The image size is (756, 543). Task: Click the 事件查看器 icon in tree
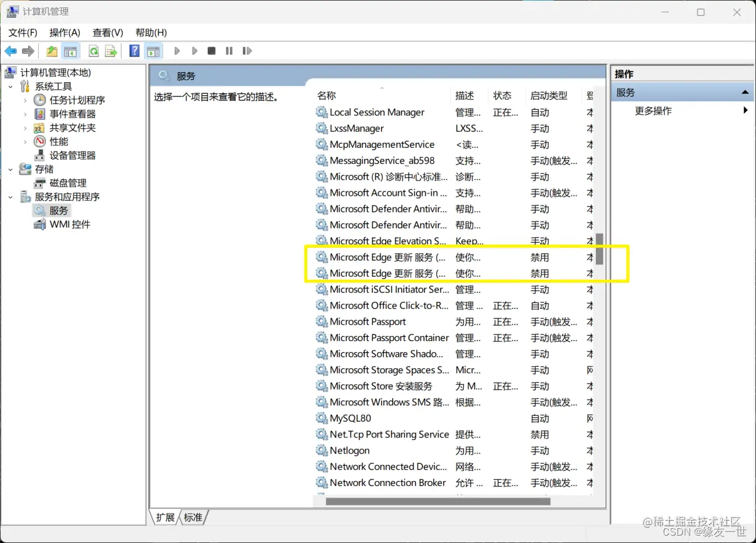(39, 114)
